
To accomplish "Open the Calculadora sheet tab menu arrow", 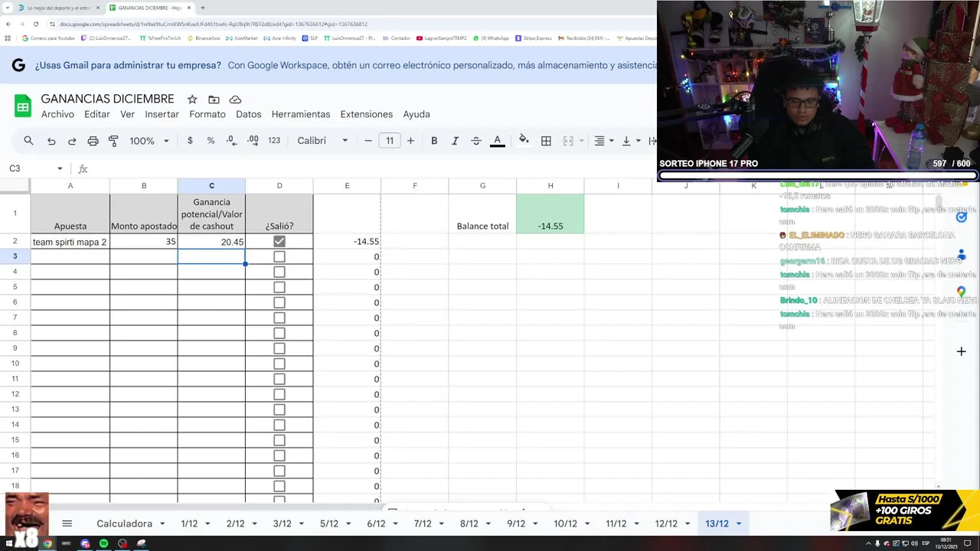I will pos(162,523).
